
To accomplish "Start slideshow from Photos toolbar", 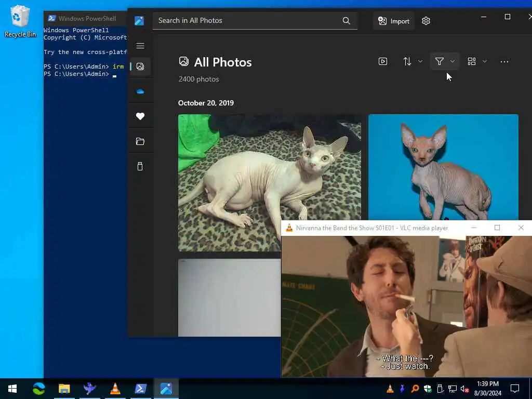I will click(383, 61).
